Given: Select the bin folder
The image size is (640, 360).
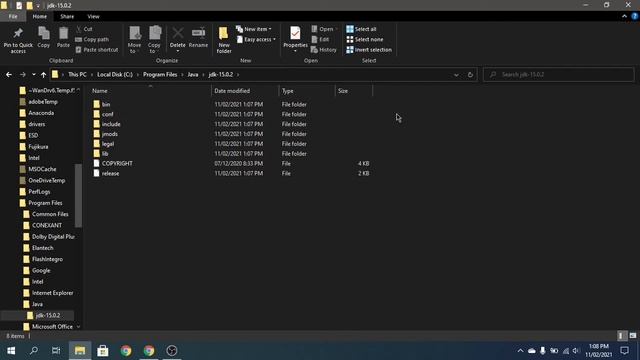Looking at the screenshot, I should click(106, 104).
